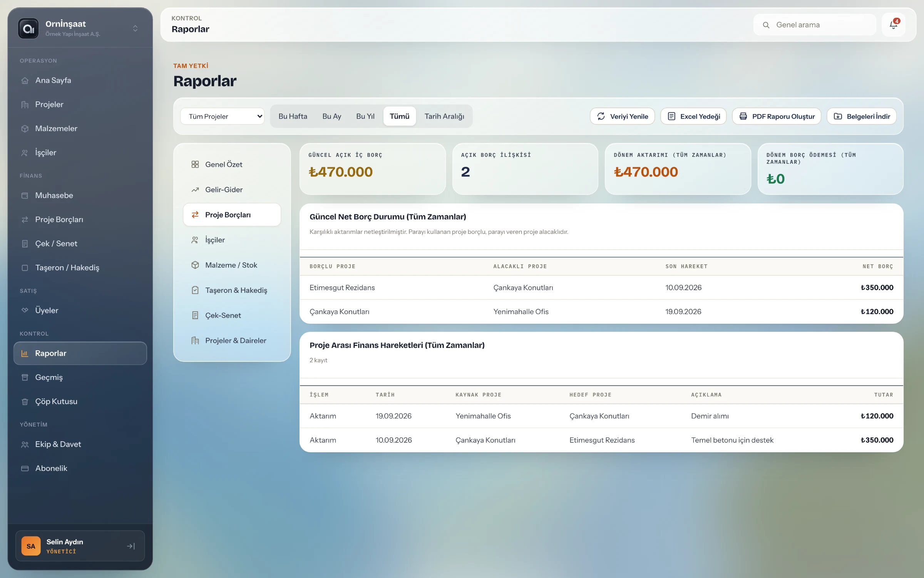Select the Bu Yıl period filter
Screen dimensions: 924x578
pyautogui.click(x=365, y=116)
